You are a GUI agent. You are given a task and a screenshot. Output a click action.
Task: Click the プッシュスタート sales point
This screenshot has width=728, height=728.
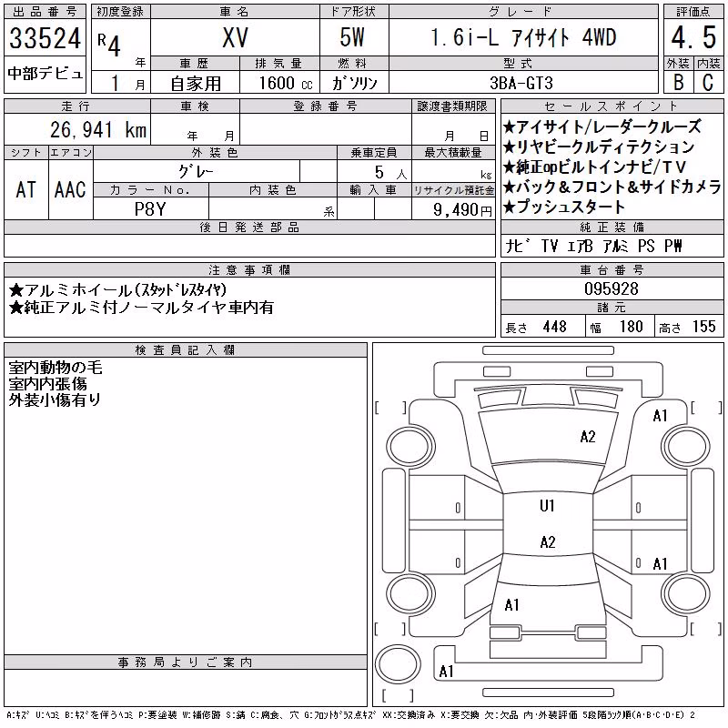[x=564, y=207]
